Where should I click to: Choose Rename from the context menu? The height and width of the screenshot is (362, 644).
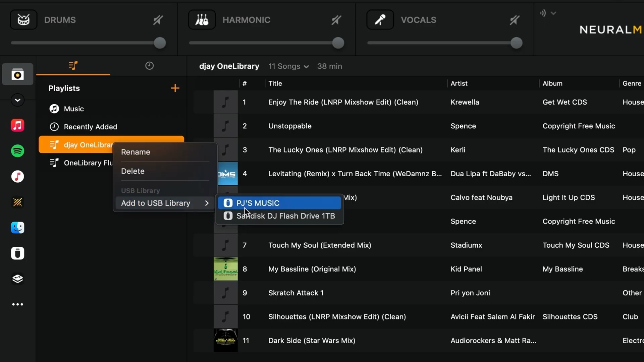click(136, 152)
